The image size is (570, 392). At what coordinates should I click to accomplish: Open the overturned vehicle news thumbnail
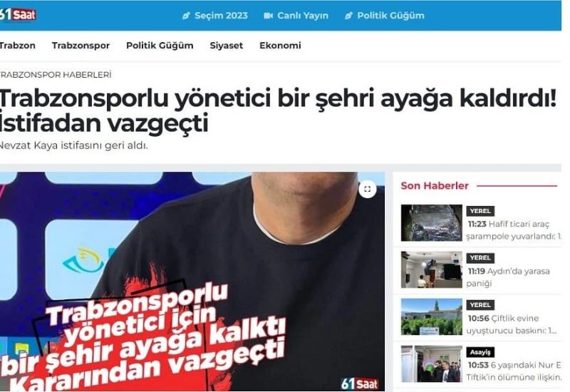432,222
